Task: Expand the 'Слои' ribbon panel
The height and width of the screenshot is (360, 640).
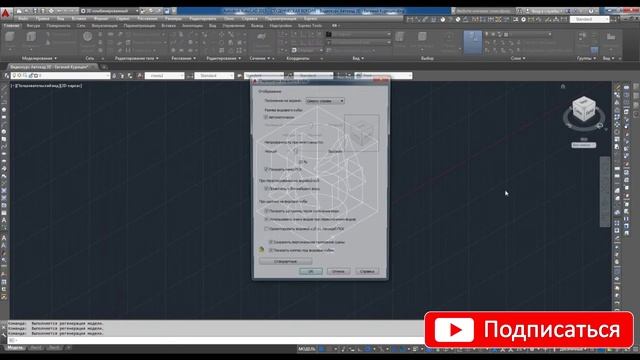Action: tap(518, 58)
